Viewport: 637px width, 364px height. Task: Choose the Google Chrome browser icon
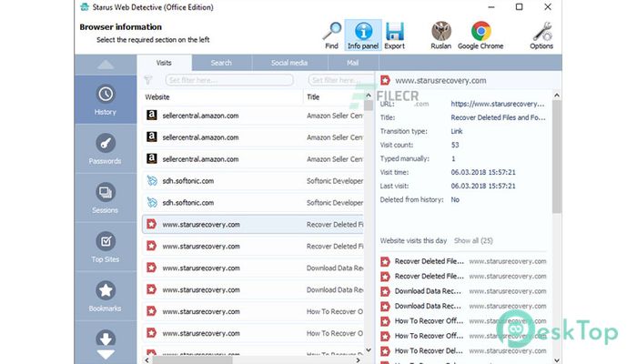pyautogui.click(x=480, y=35)
